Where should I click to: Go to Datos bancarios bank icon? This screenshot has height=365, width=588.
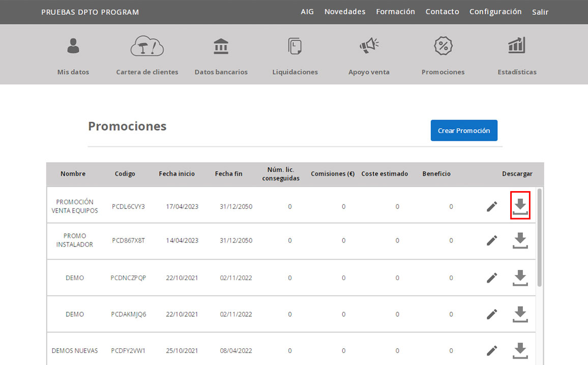[x=221, y=46]
